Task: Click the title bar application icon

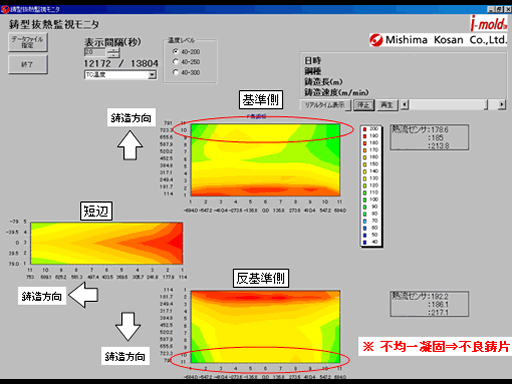Action: click(5, 9)
